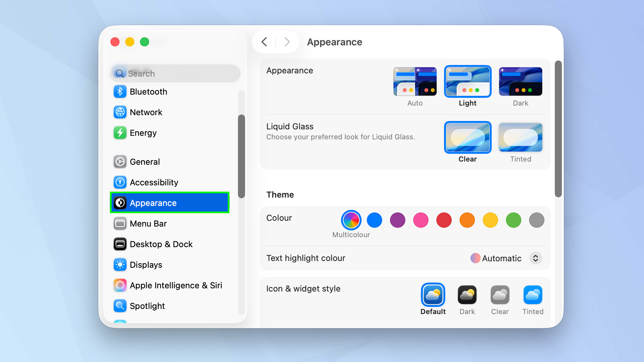644x362 pixels.
Task: Select the Tinted Liquid Glass style
Action: [520, 137]
